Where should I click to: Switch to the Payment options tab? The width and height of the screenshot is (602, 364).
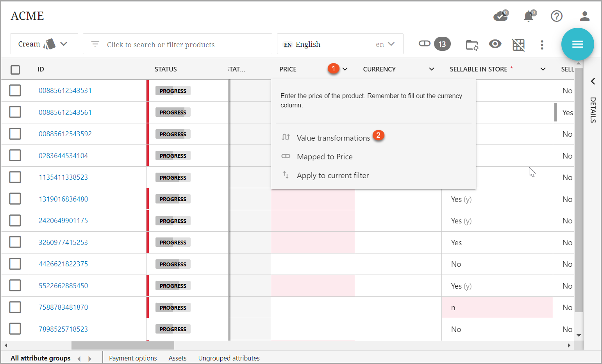(133, 358)
